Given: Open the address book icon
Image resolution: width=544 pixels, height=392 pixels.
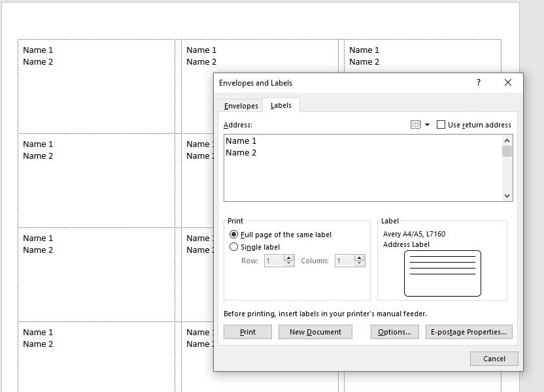Looking at the screenshot, I should pos(415,124).
